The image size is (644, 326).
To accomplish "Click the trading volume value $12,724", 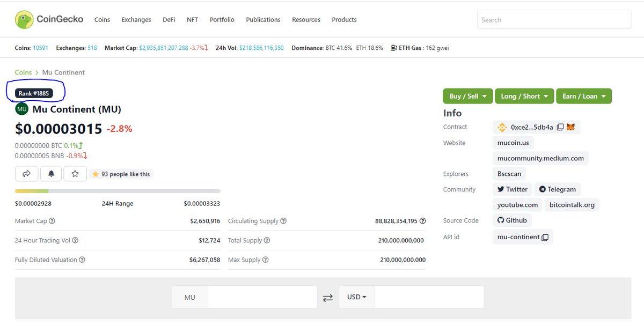I will point(209,240).
